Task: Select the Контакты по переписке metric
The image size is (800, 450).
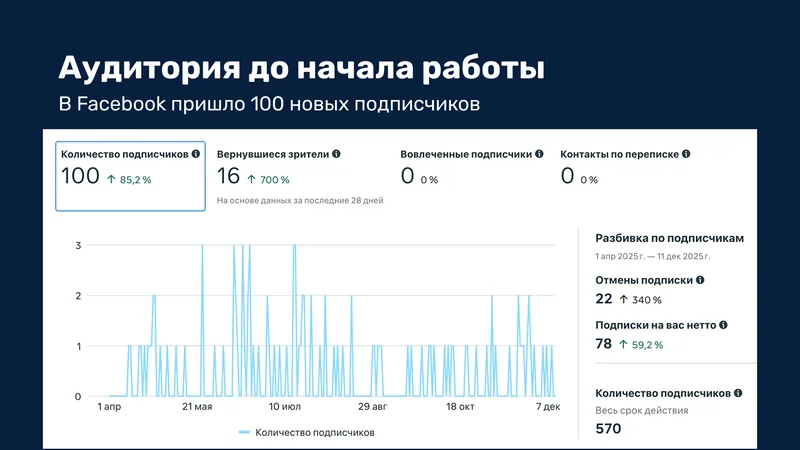Action: tap(626, 168)
